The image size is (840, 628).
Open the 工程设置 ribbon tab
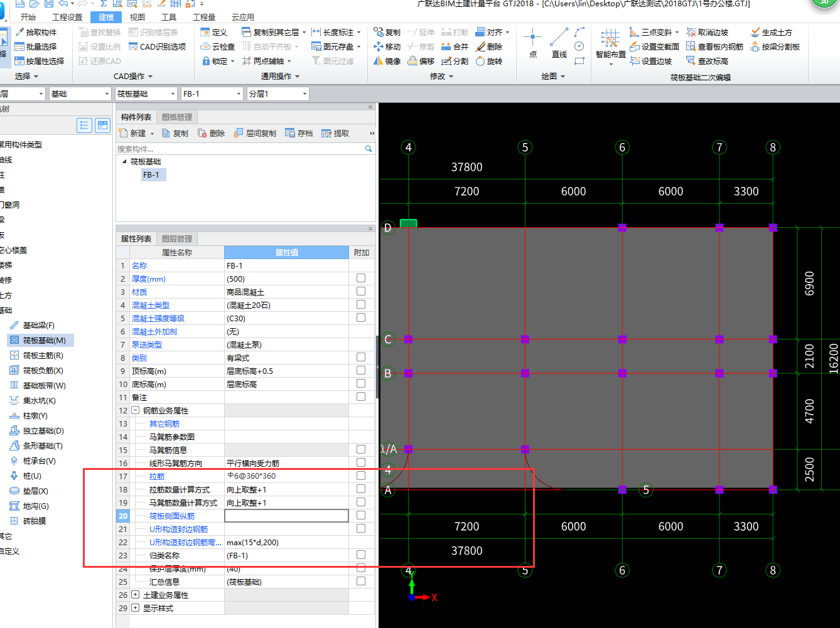pos(67,18)
